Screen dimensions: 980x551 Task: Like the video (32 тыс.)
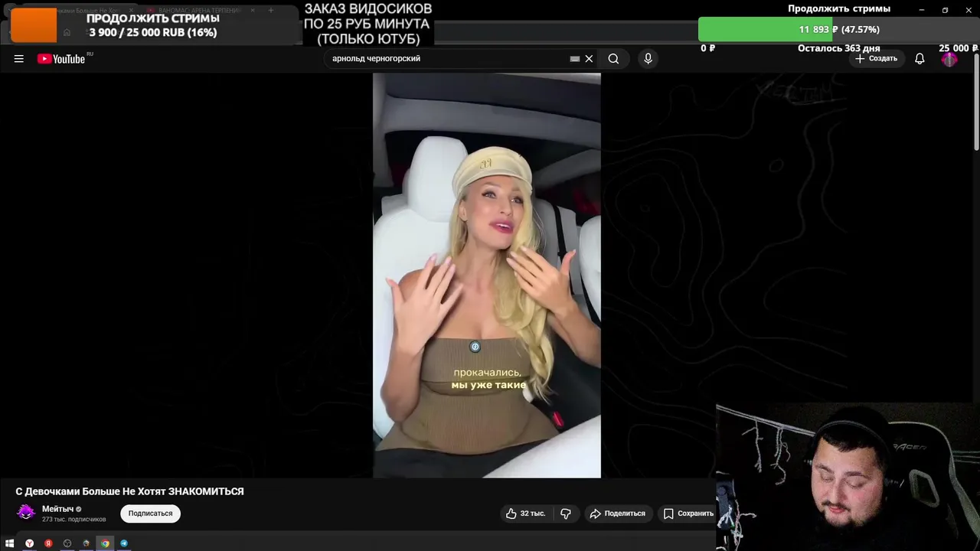point(525,514)
